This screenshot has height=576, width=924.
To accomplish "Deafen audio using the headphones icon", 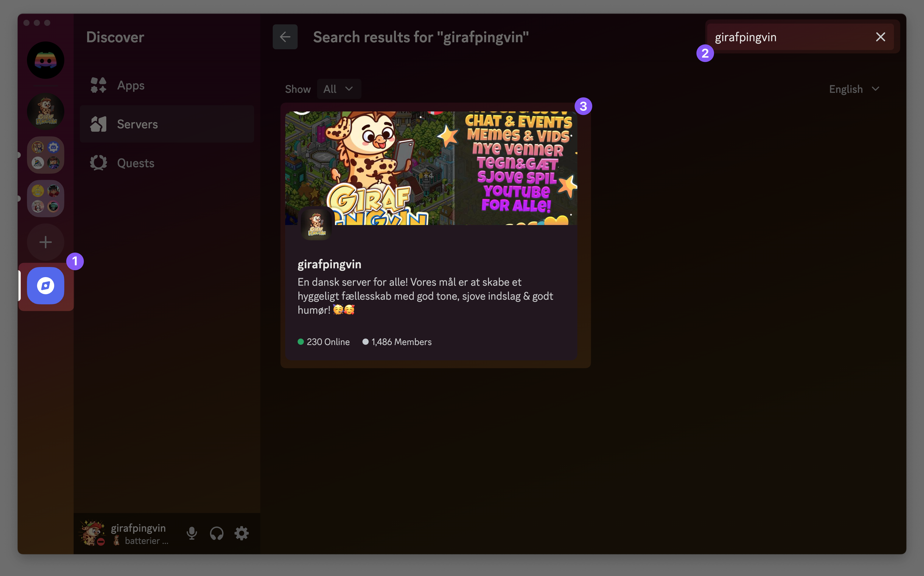I will tap(216, 533).
